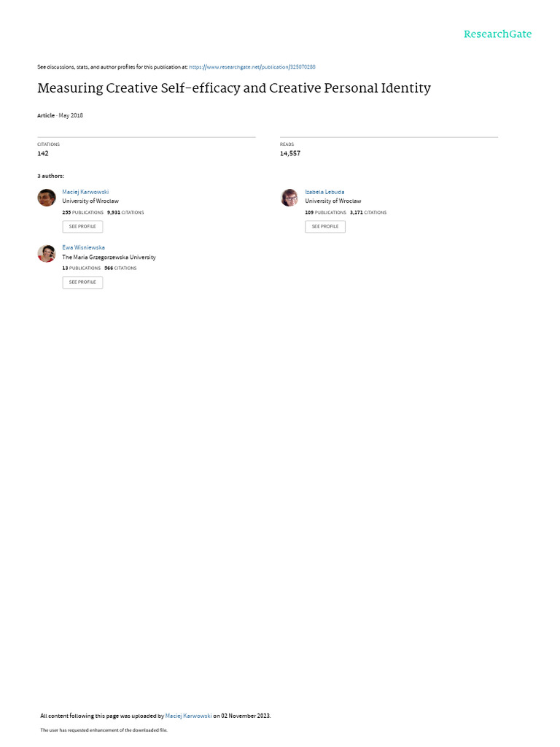Click the 14,557 reads count
Viewport: 560px width, 747px height.
click(290, 153)
